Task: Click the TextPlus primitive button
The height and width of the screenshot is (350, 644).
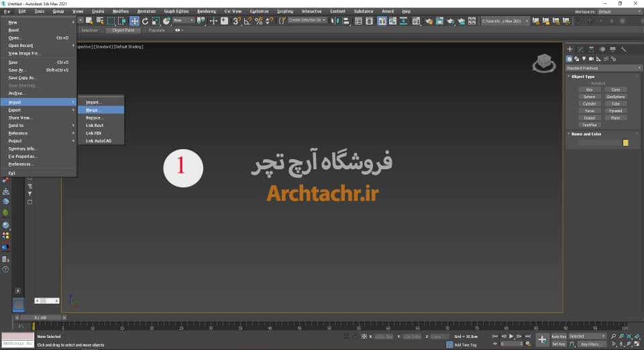Action: tap(590, 125)
